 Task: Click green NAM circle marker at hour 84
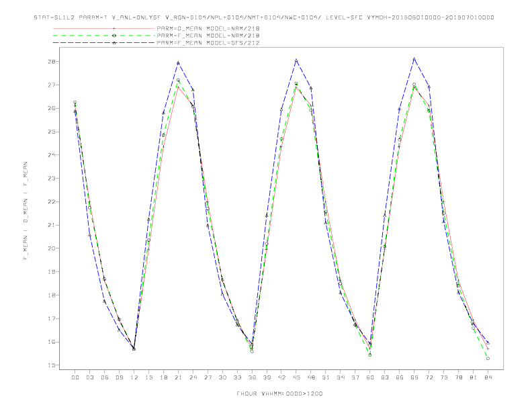point(488,359)
